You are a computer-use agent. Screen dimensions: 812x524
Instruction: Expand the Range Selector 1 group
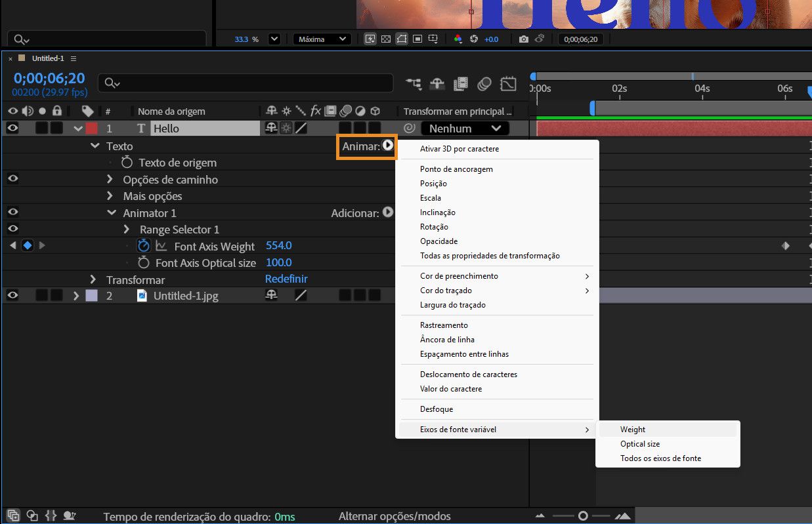coord(127,230)
